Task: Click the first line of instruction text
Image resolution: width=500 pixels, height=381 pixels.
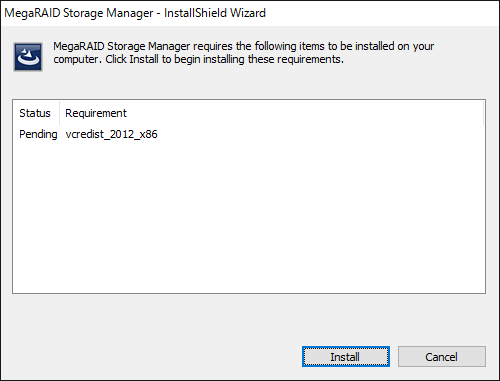Action: coord(243,46)
